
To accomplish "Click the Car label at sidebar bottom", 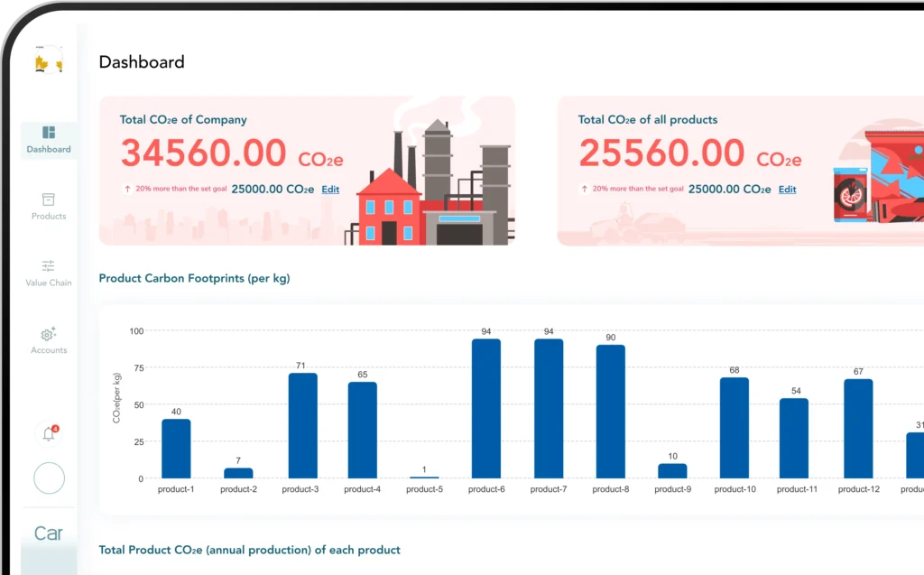I will click(x=49, y=533).
